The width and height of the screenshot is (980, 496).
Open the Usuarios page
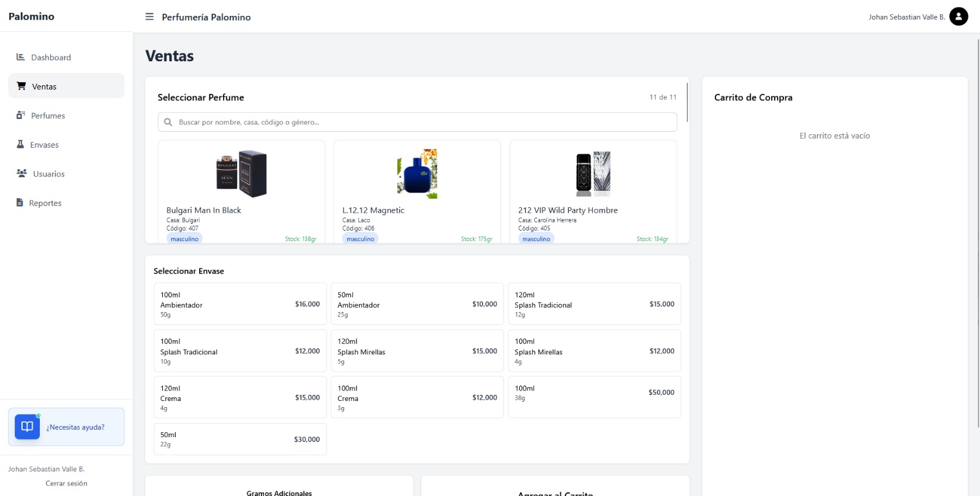(x=66, y=174)
